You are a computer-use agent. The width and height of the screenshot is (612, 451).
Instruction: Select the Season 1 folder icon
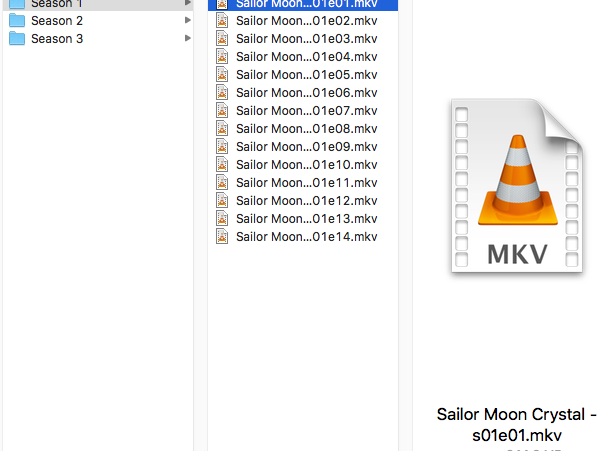[x=17, y=4]
